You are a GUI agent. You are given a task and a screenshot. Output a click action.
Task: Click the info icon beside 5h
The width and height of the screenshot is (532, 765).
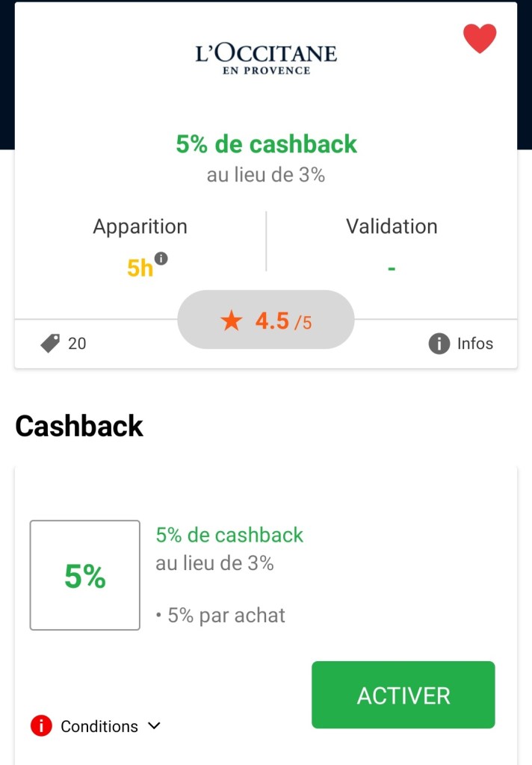pos(161,258)
